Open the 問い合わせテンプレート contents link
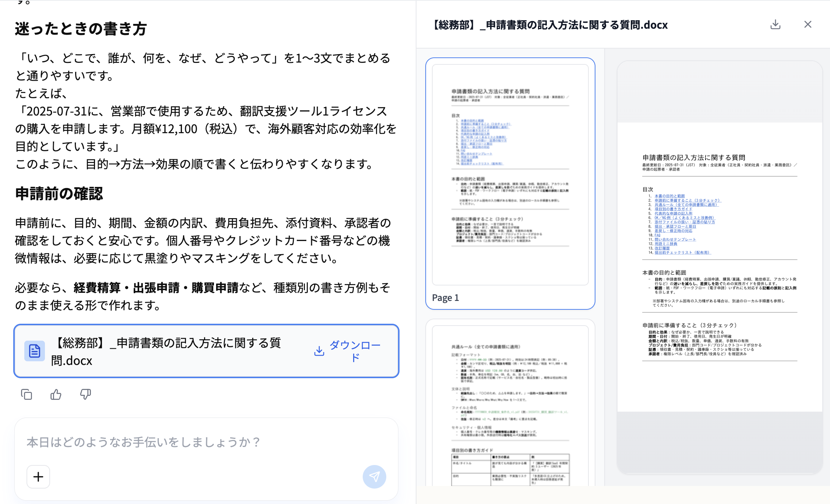Image resolution: width=830 pixels, height=504 pixels. [675, 239]
